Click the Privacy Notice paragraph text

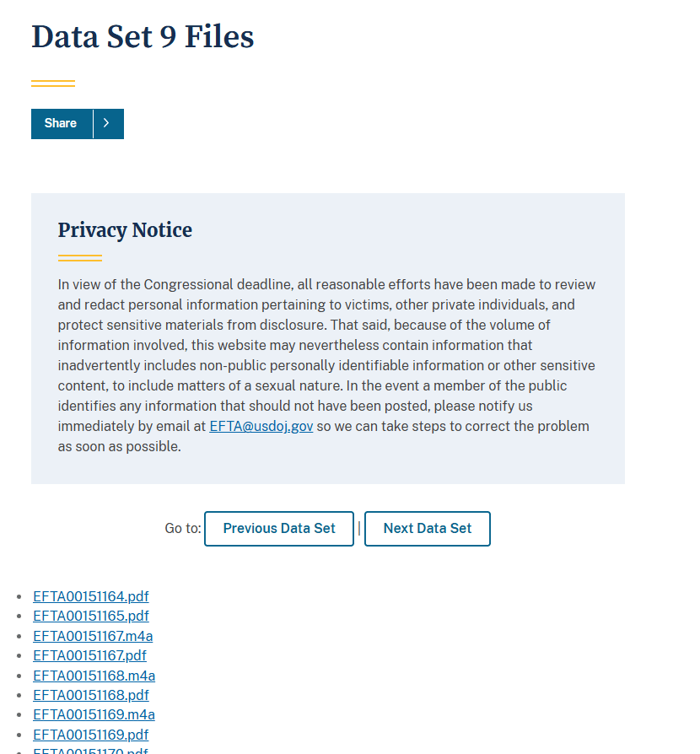coord(326,365)
